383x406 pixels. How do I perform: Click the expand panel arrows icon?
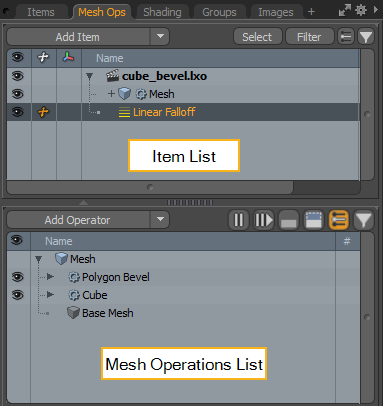click(345, 11)
